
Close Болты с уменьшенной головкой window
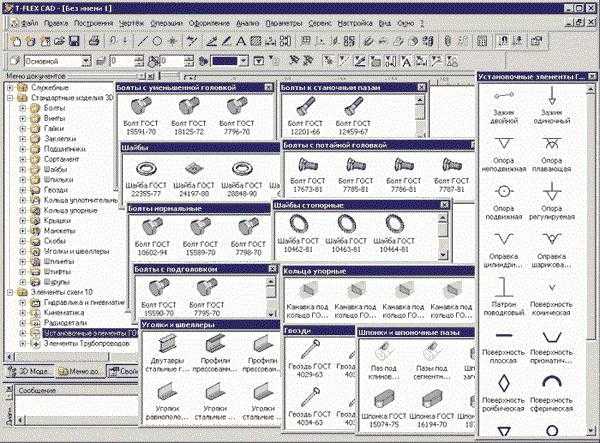269,88
